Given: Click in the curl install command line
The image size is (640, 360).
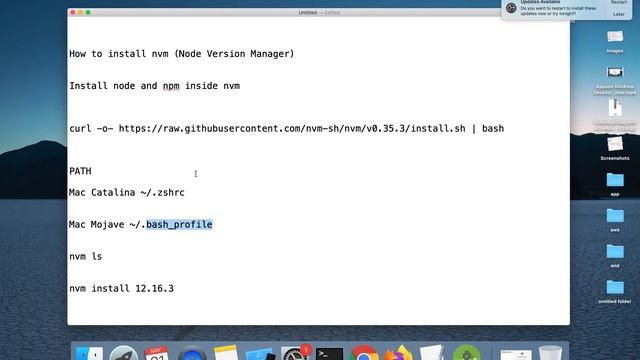Looking at the screenshot, I should pos(287,129).
